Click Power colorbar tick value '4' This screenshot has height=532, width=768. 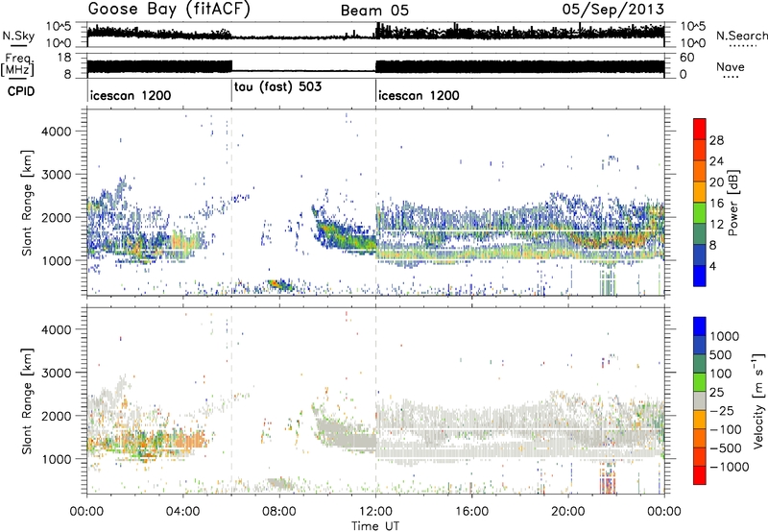[x=713, y=267]
